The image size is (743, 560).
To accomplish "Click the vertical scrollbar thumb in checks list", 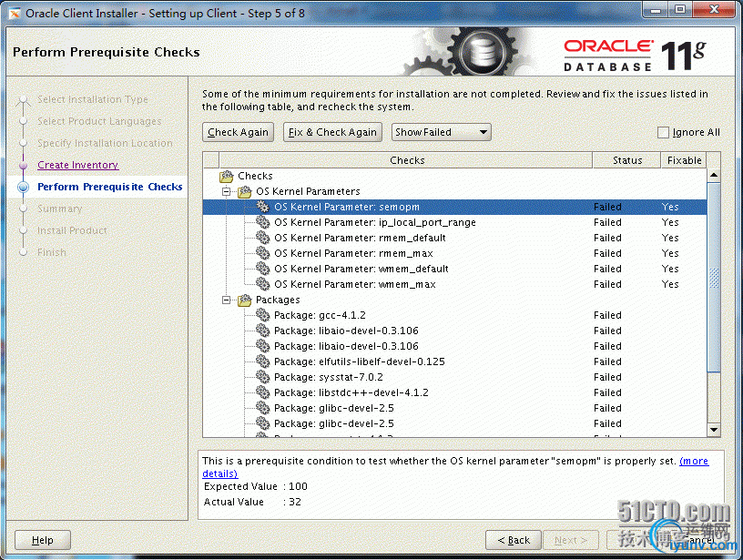I will pyautogui.click(x=714, y=278).
